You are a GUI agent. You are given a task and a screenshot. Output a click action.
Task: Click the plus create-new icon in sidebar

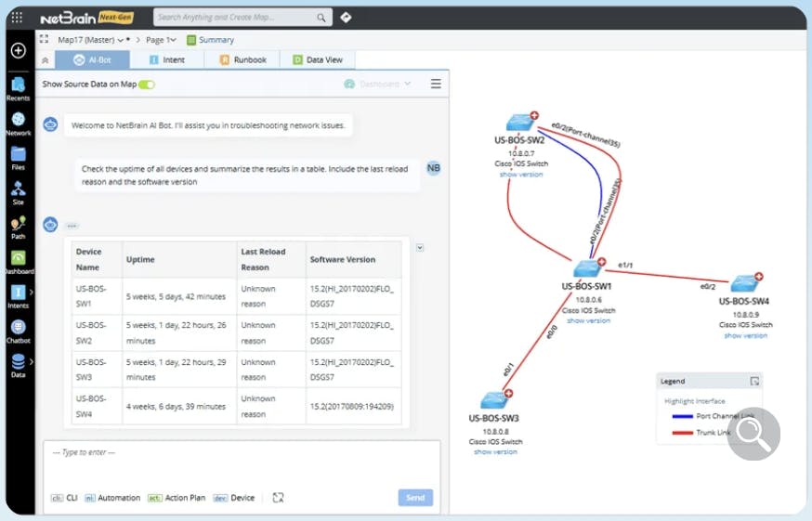(x=19, y=51)
